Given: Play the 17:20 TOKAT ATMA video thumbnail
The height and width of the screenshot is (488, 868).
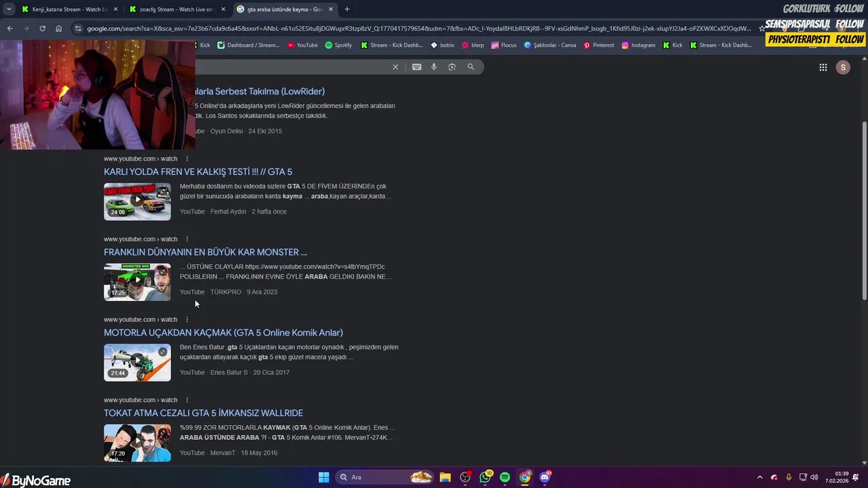Looking at the screenshot, I should click(137, 443).
